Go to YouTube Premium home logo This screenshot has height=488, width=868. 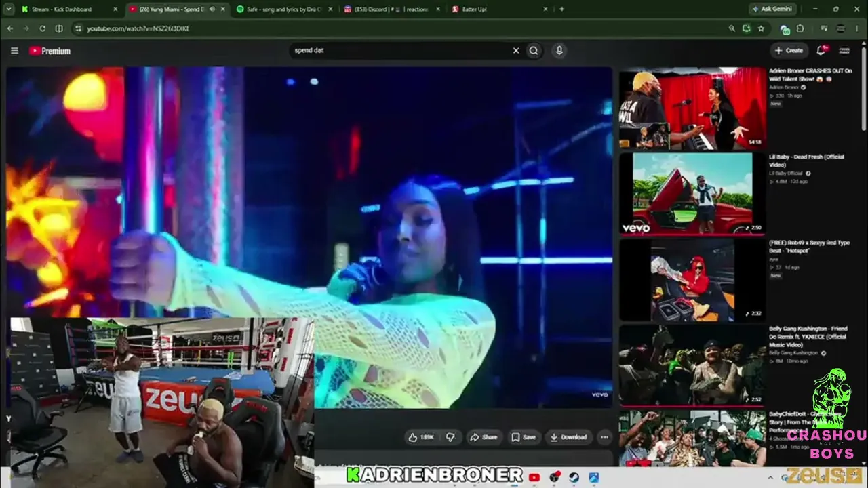click(x=50, y=51)
